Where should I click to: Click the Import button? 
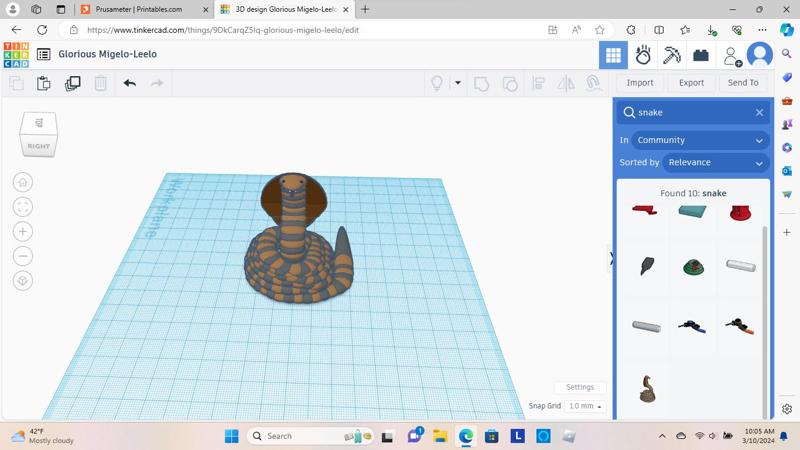click(640, 83)
